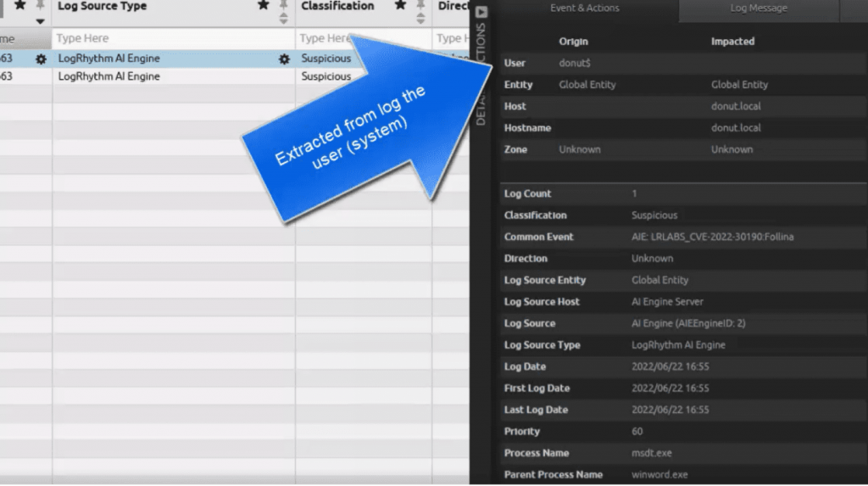Click the Log Source value AI Engine (AIEEngineID: 2)
The width and height of the screenshot is (868, 486).
tap(688, 324)
